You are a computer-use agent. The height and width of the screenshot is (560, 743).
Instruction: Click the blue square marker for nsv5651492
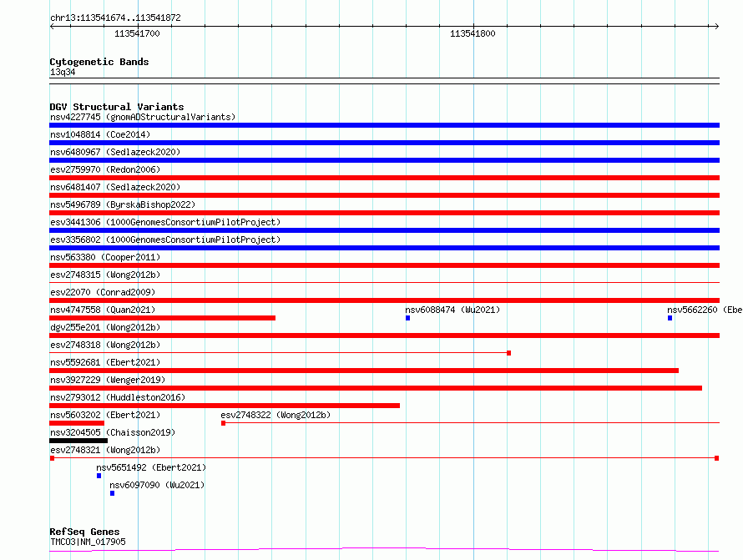point(99,476)
